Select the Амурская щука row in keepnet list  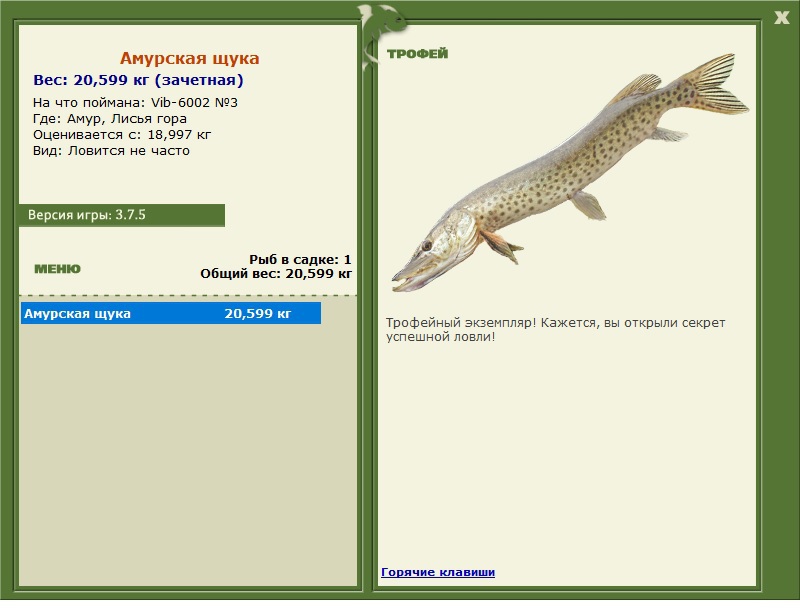pyautogui.click(x=171, y=313)
